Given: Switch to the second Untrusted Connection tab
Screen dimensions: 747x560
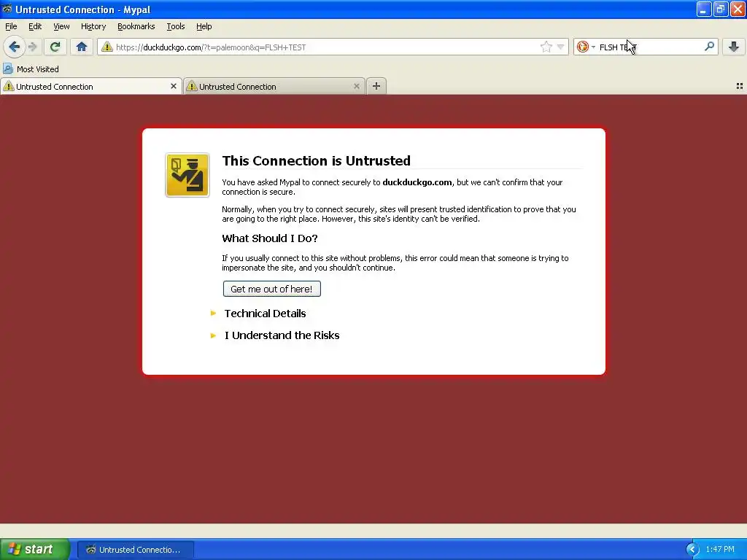Looking at the screenshot, I should pyautogui.click(x=274, y=86).
